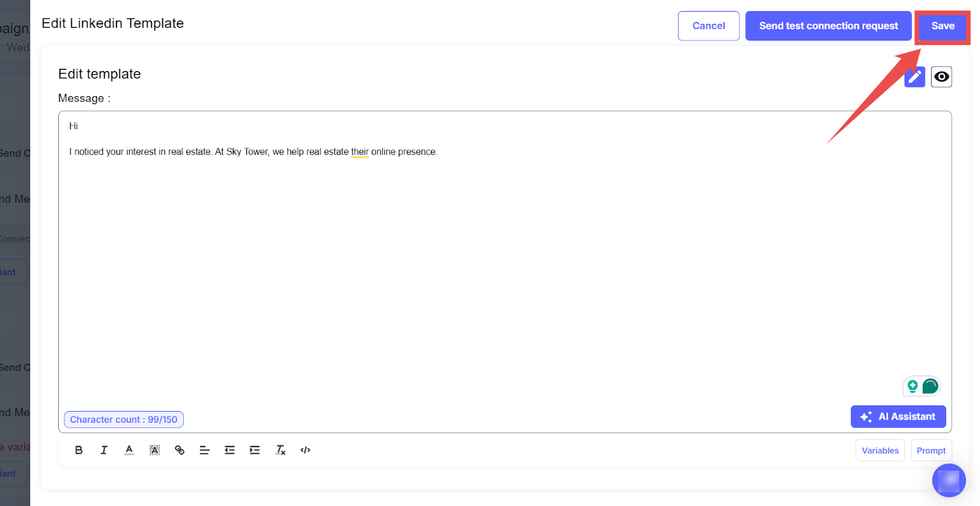Open the Prompt option
The image size is (980, 506).
[x=931, y=450]
